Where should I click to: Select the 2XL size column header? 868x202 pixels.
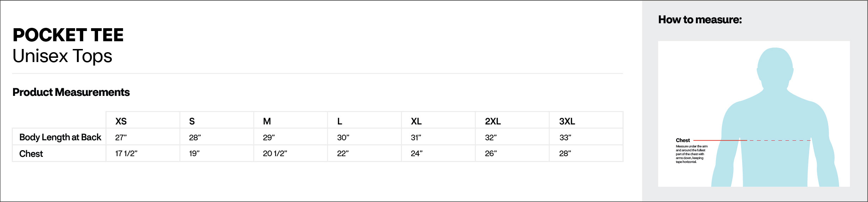pos(493,121)
